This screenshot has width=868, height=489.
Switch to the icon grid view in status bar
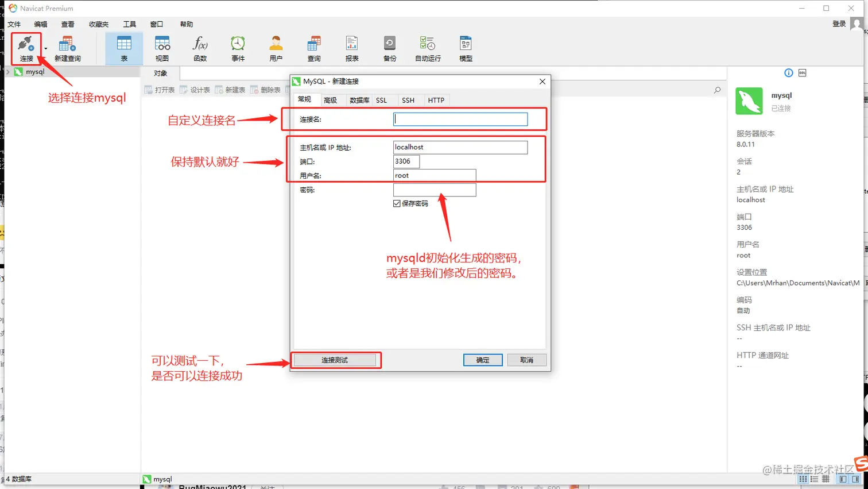(803, 479)
